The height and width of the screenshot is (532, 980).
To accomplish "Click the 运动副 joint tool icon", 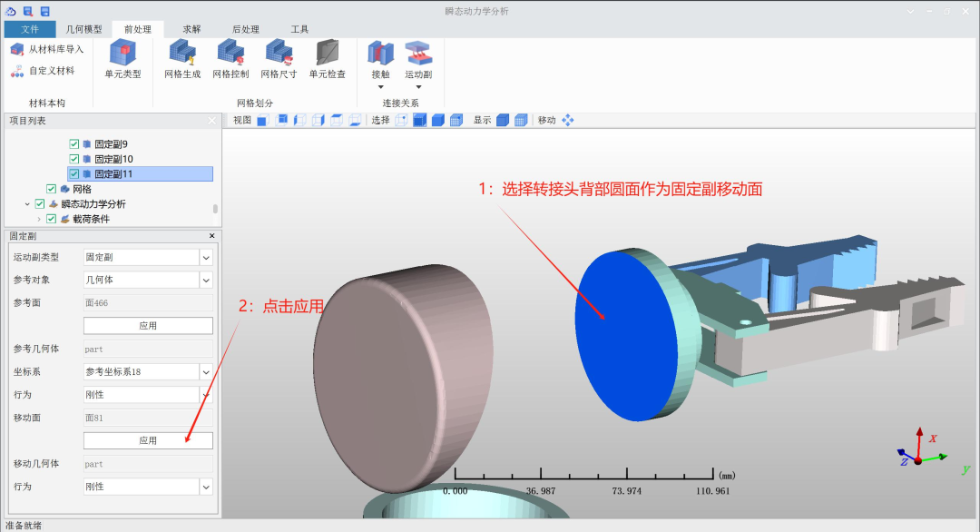I will click(x=418, y=54).
